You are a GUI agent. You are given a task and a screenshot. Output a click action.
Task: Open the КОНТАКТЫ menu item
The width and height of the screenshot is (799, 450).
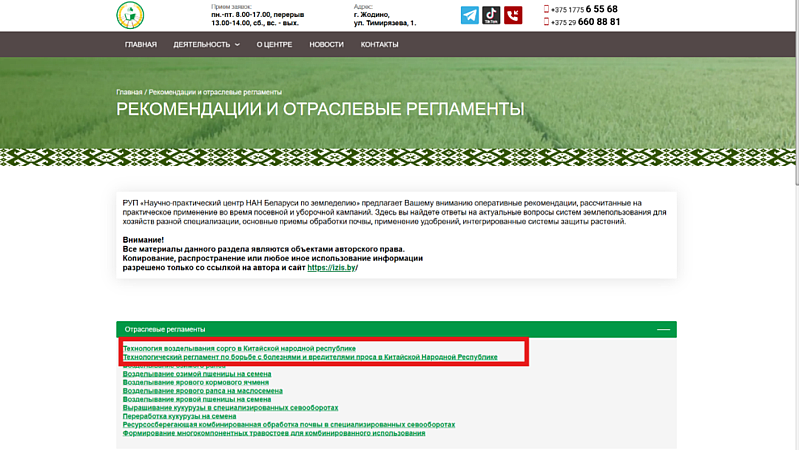tap(379, 45)
